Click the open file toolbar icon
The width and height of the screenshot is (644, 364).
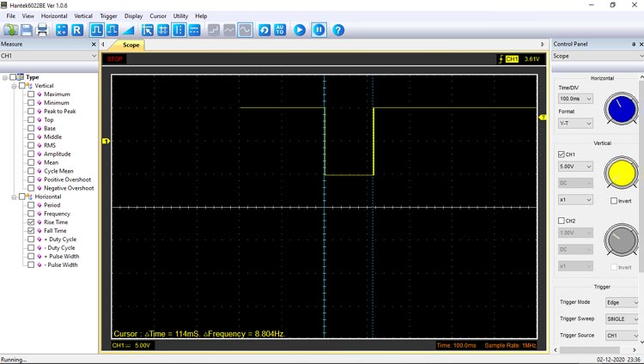(10, 30)
